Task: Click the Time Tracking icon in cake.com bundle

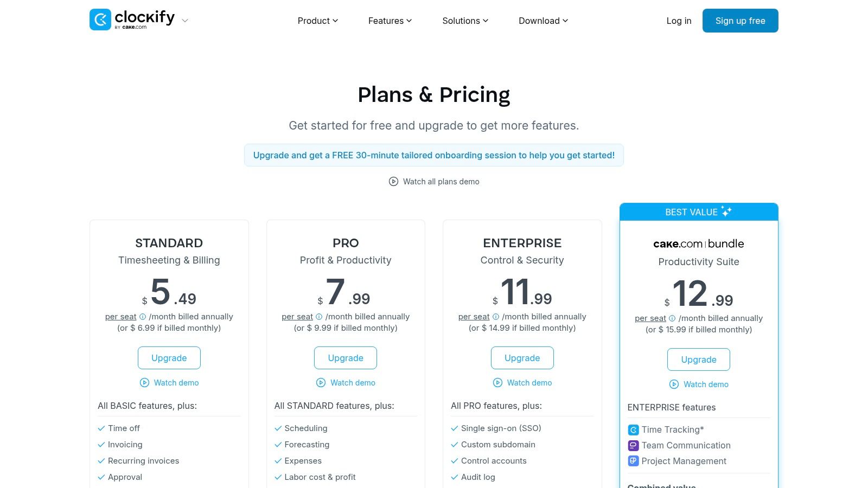Action: pos(633,429)
